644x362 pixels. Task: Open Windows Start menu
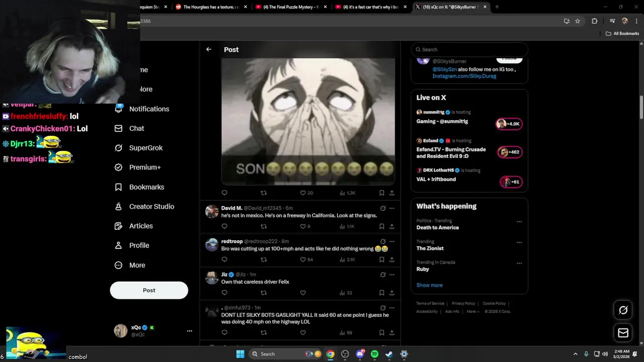240,354
